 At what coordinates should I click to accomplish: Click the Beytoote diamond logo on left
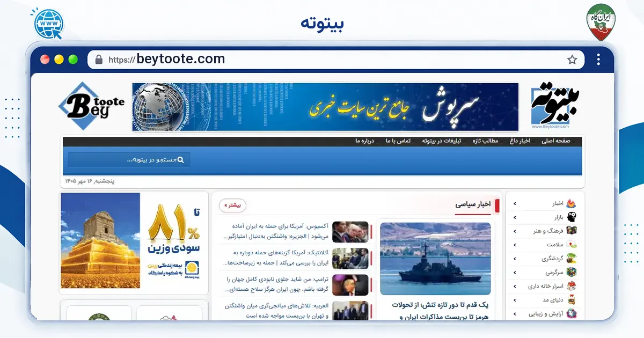click(91, 107)
